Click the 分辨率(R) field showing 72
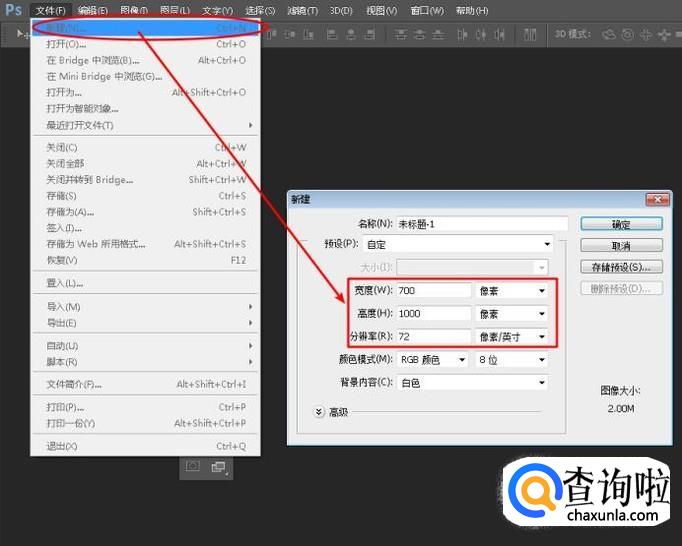The height and width of the screenshot is (546, 682). point(434,337)
